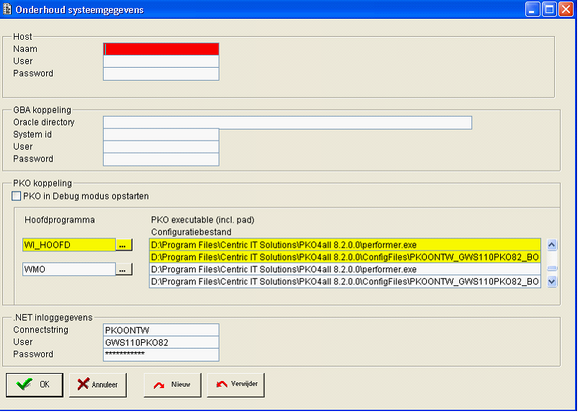Click the .NET User field GWS110PKO82
The image size is (578, 412).
point(161,342)
